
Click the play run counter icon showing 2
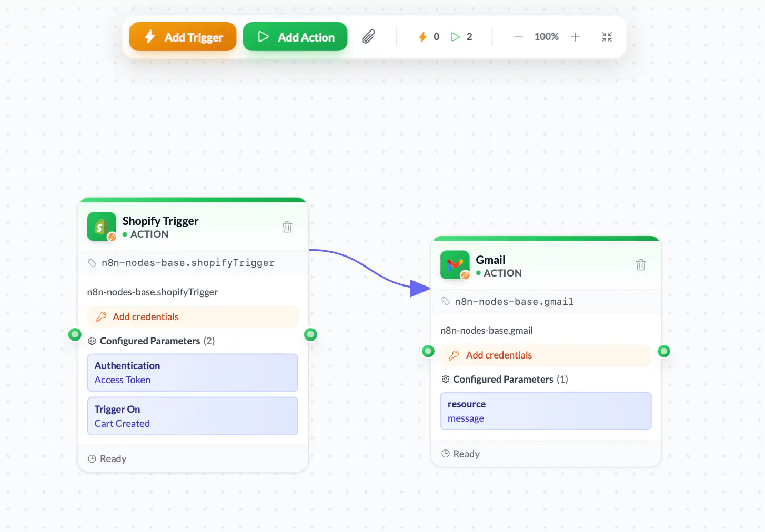pyautogui.click(x=456, y=36)
